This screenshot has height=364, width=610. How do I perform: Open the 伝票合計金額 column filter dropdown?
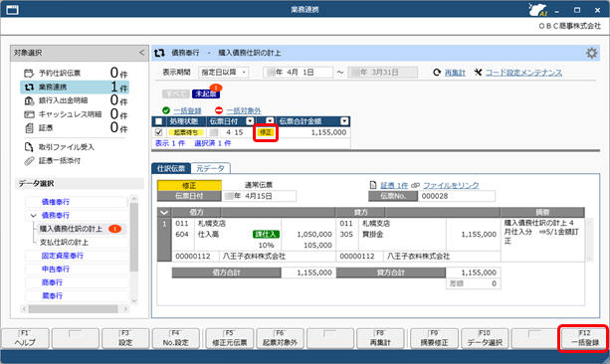344,121
